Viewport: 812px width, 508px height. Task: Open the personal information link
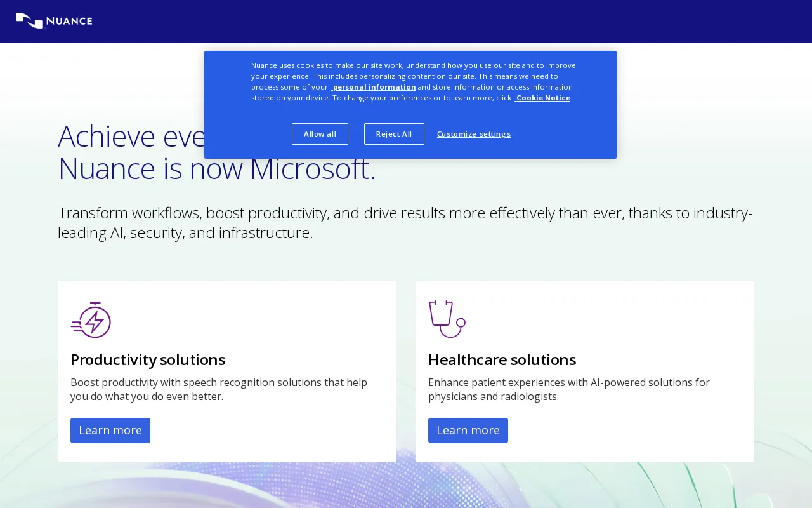pos(374,87)
